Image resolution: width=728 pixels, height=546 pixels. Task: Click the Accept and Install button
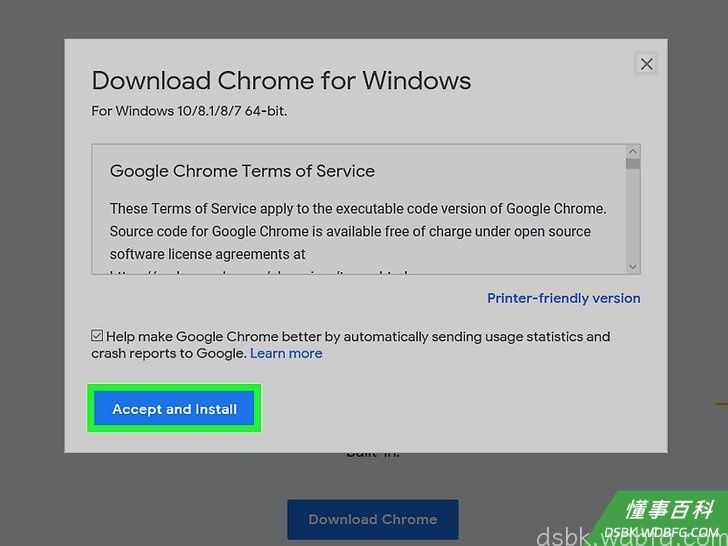(x=174, y=408)
